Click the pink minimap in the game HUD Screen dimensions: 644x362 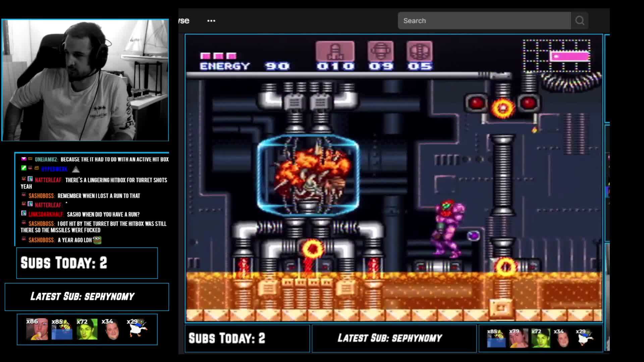click(x=557, y=56)
